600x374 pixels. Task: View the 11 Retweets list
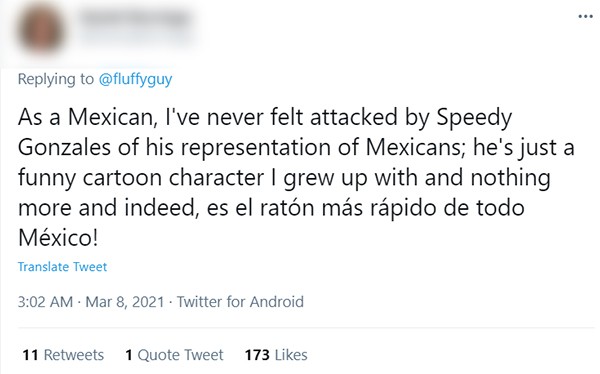[63, 355]
